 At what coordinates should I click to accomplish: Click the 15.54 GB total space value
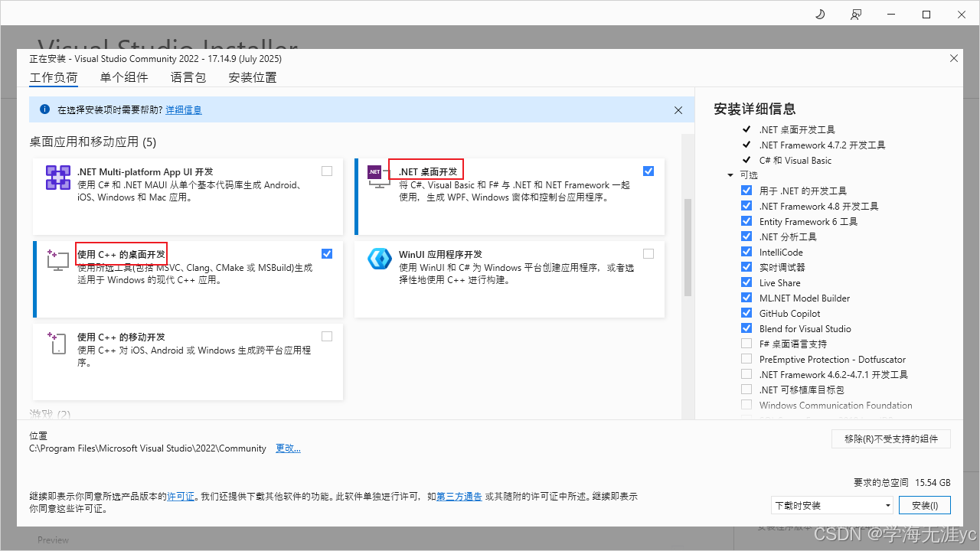(933, 483)
